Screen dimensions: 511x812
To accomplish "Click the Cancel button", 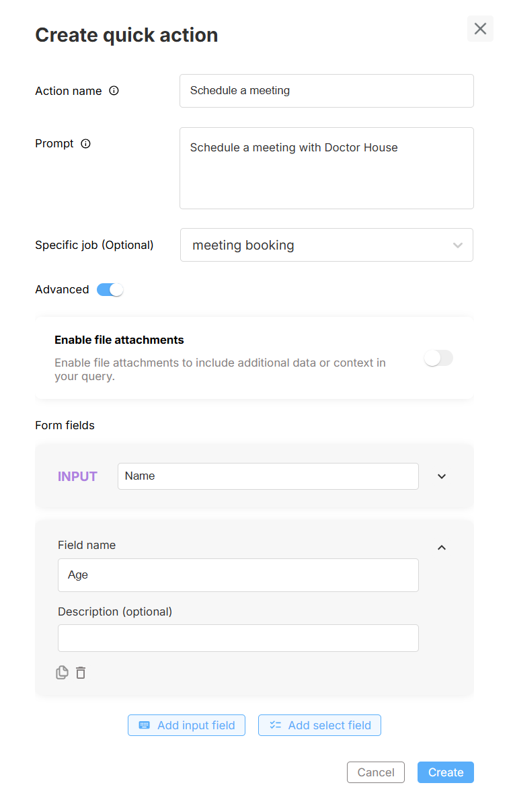I will 375,772.
